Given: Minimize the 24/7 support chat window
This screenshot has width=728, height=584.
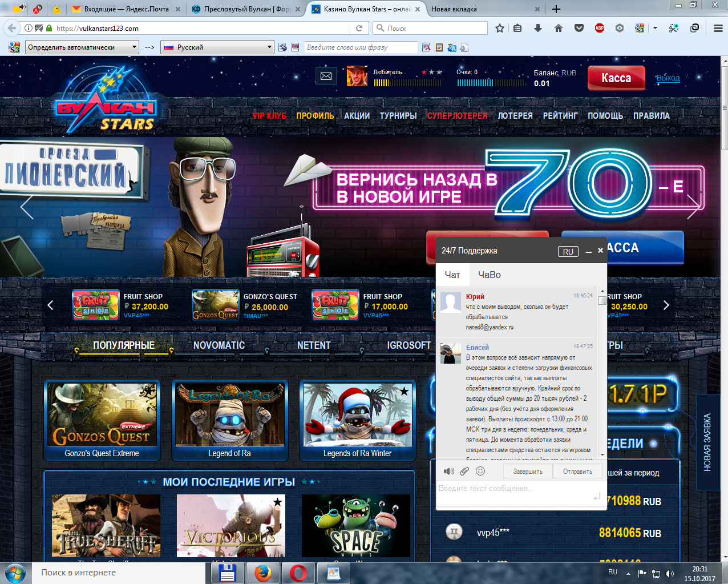Looking at the screenshot, I should point(589,251).
